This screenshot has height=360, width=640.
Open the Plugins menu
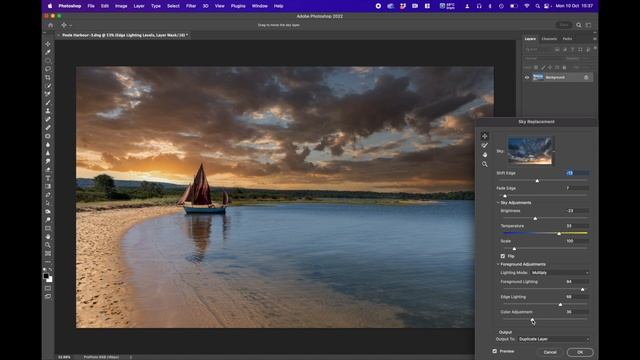[x=238, y=6]
